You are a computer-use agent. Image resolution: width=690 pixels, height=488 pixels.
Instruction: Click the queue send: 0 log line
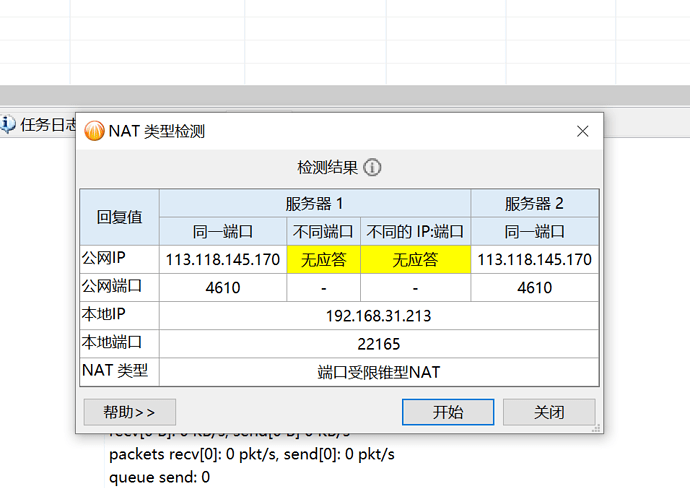pyautogui.click(x=159, y=477)
